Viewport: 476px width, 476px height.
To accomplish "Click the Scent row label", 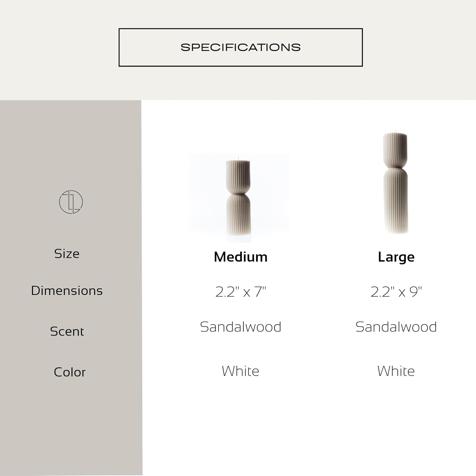I will tap(67, 331).
